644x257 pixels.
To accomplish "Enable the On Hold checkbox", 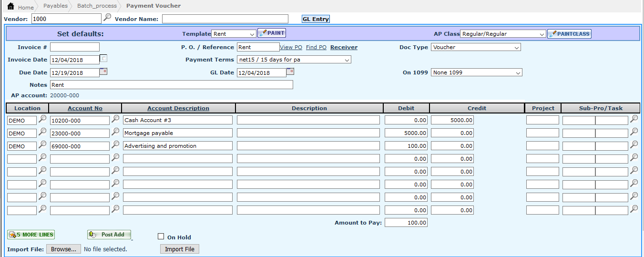I will pos(161,236).
